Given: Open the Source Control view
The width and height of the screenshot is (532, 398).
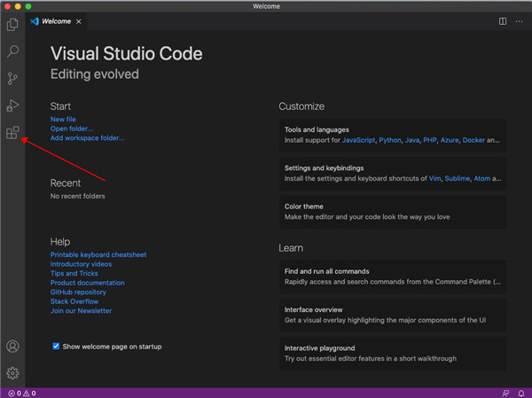Looking at the screenshot, I should coord(12,79).
